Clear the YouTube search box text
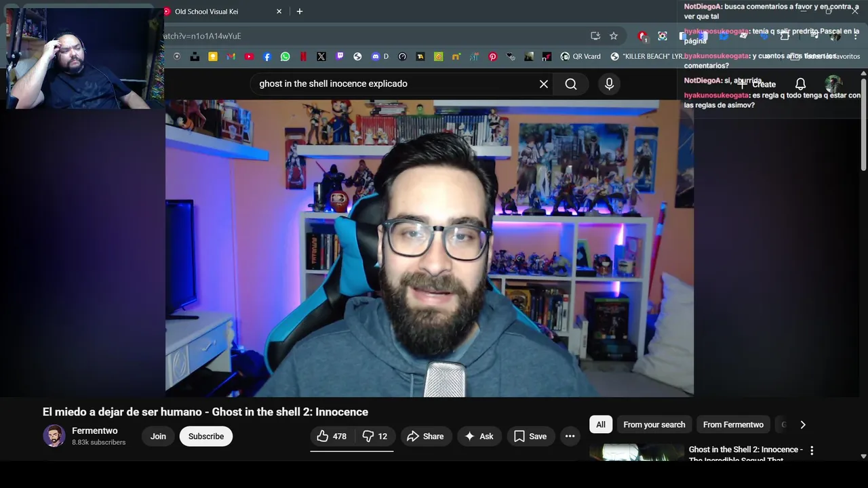The image size is (868, 488). click(x=544, y=84)
